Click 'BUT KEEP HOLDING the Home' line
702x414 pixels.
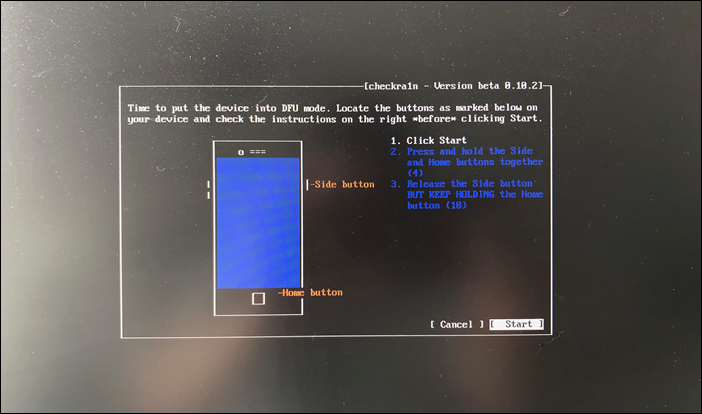(475, 195)
